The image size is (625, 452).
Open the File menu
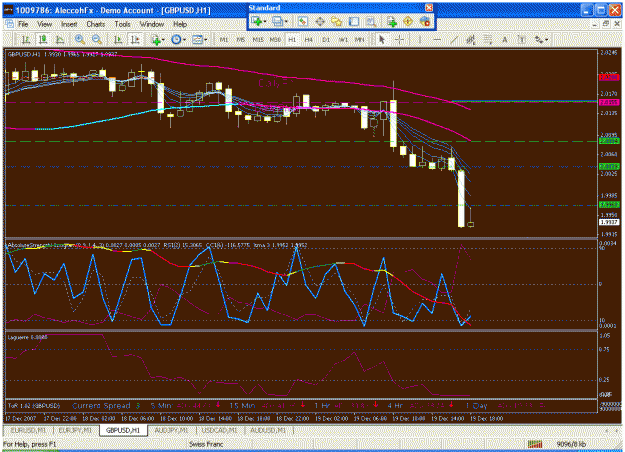coord(23,24)
